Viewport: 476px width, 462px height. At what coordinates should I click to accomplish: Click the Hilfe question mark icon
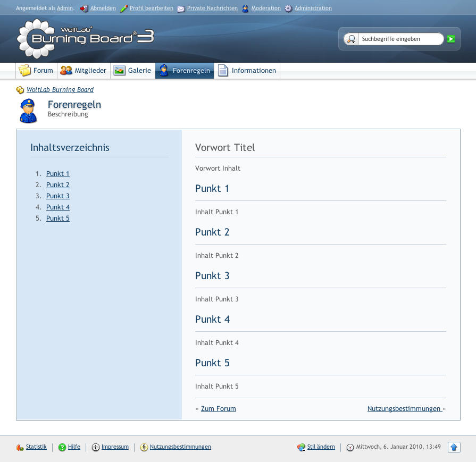pyautogui.click(x=62, y=447)
